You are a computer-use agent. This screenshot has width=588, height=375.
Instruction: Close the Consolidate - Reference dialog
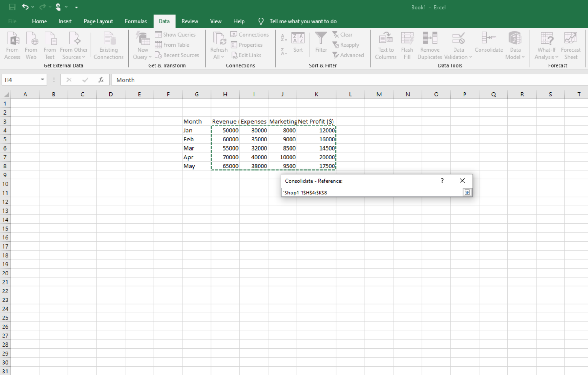pos(462,181)
